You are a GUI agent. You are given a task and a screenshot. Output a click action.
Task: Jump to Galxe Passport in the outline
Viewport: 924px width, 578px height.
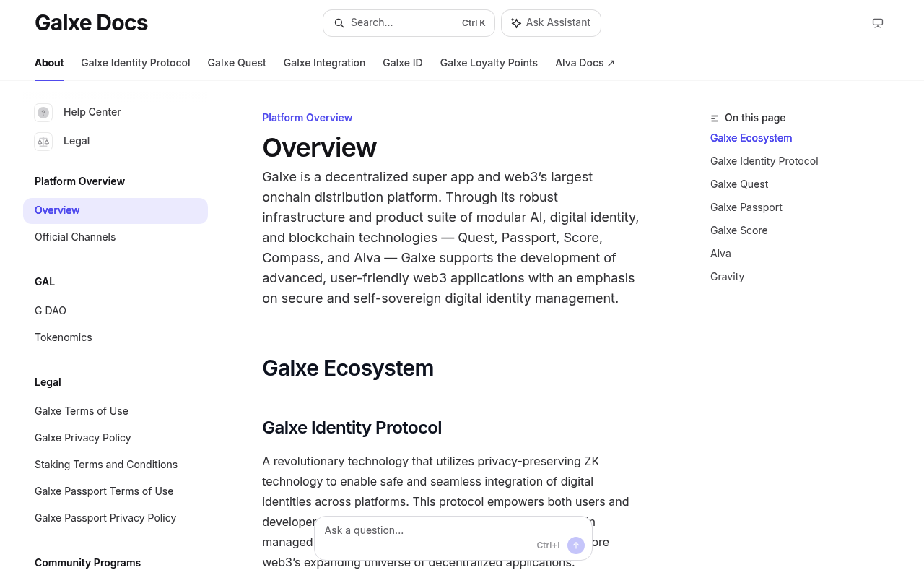[x=746, y=207]
